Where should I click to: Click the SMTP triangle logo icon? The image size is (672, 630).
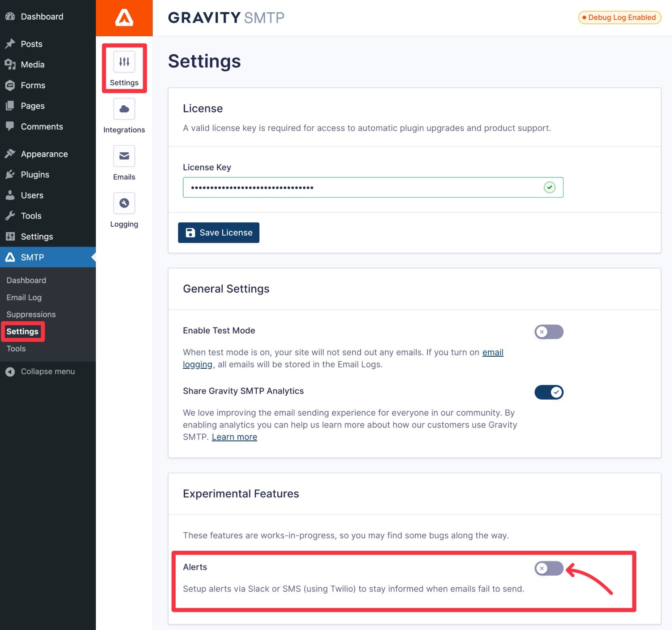pos(10,257)
